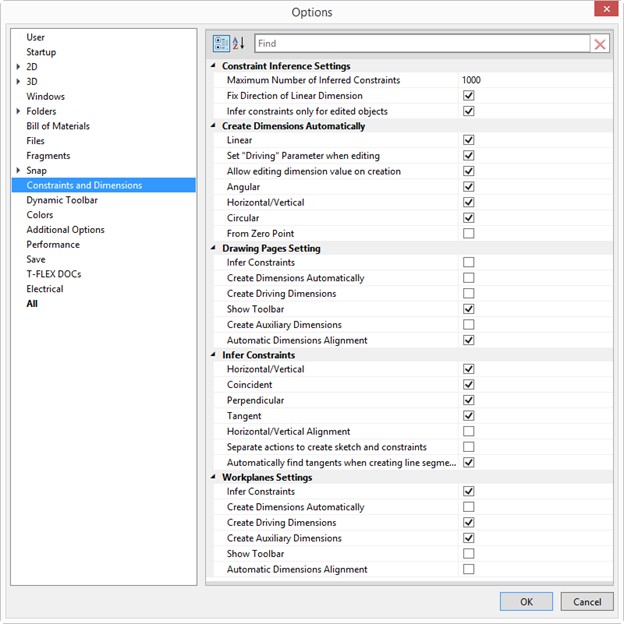Select the Maximum Number of Inferred Constraints row

point(413,80)
